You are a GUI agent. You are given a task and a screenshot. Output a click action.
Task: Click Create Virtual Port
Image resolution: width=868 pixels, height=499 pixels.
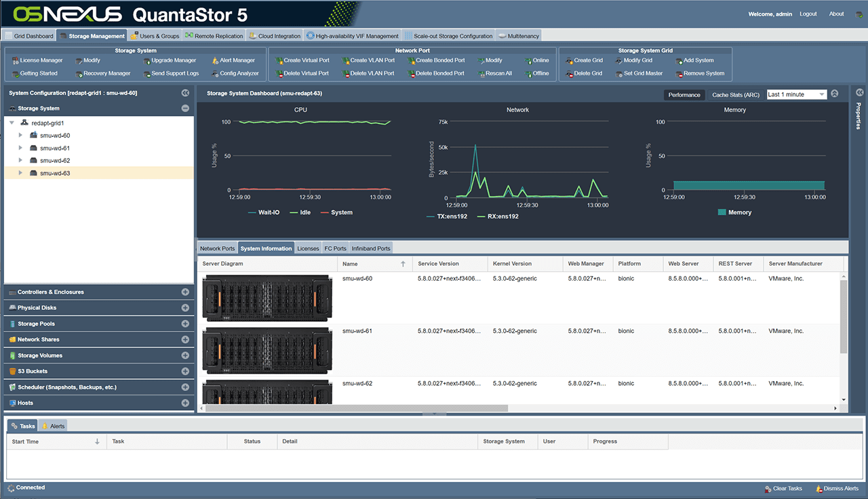point(302,60)
